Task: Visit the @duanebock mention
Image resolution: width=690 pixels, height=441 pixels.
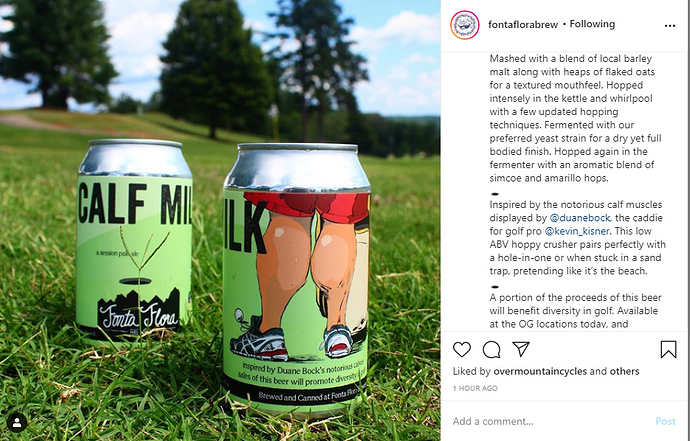Action: pos(580,218)
